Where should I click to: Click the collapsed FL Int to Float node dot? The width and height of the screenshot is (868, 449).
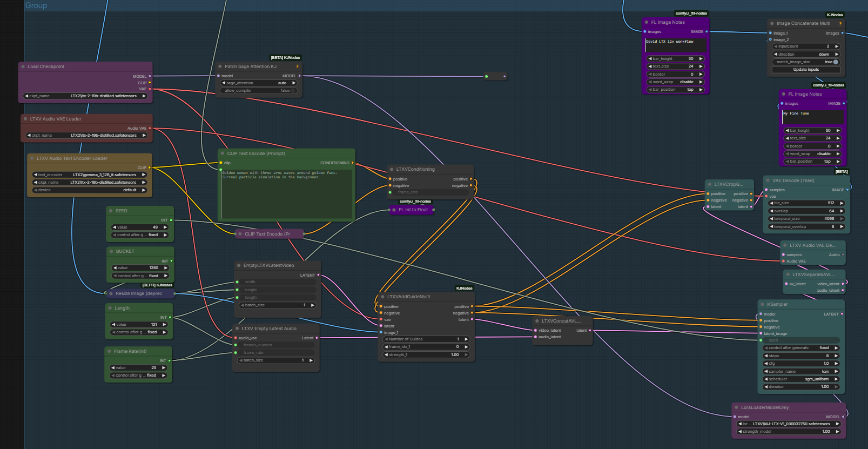394,210
